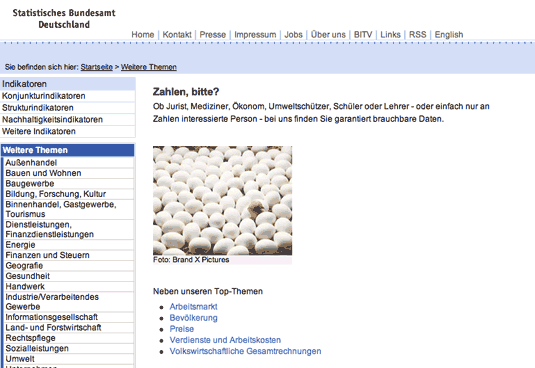This screenshot has height=368, width=535.
Task: Click the Arbeitsmarkt top-theme link
Action: click(193, 307)
